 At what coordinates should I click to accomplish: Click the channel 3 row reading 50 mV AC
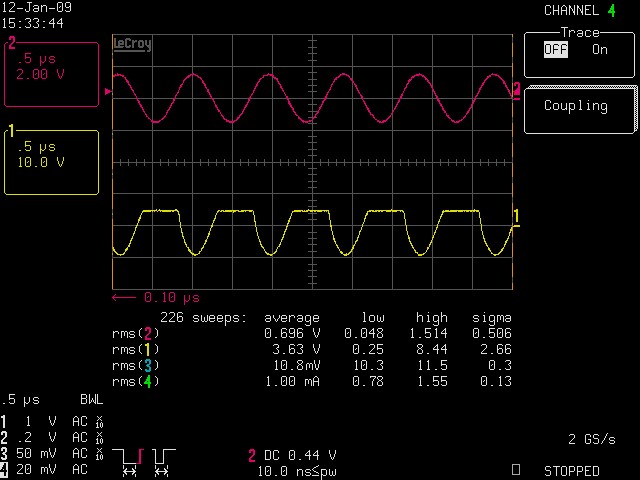click(52, 453)
